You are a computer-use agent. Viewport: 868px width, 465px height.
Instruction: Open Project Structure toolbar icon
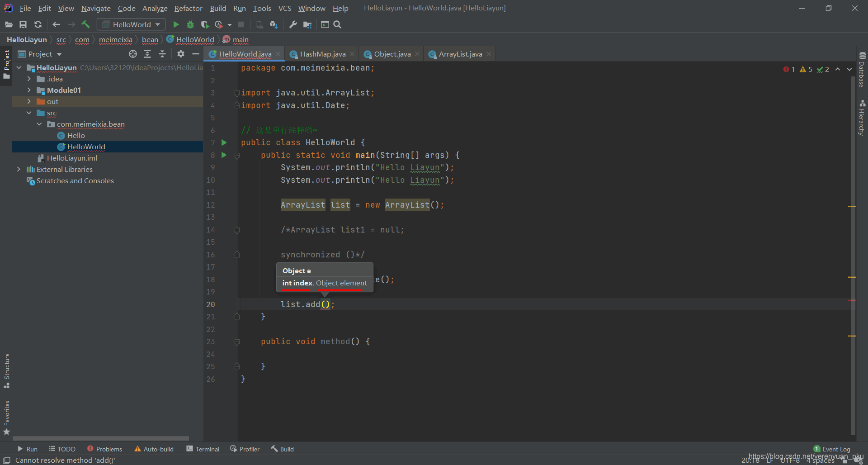point(307,24)
